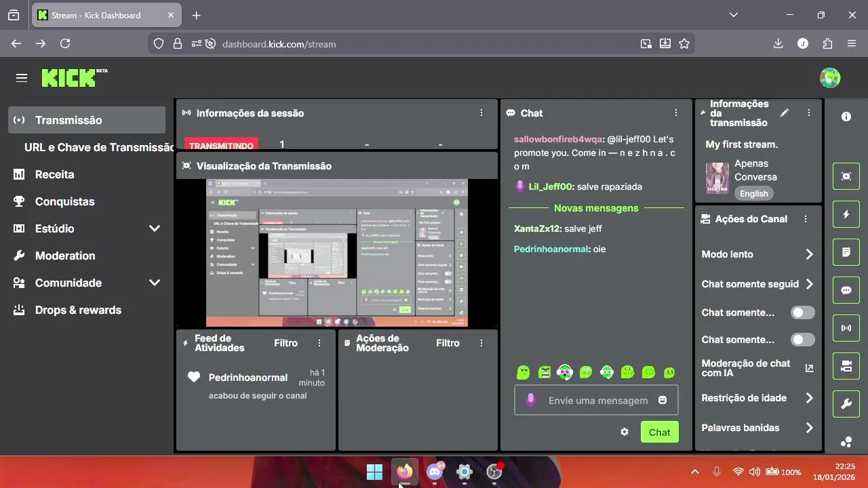Image resolution: width=868 pixels, height=488 pixels.
Task: Click Pedrinhoanormal follow entry in activity feed
Action: (x=256, y=386)
